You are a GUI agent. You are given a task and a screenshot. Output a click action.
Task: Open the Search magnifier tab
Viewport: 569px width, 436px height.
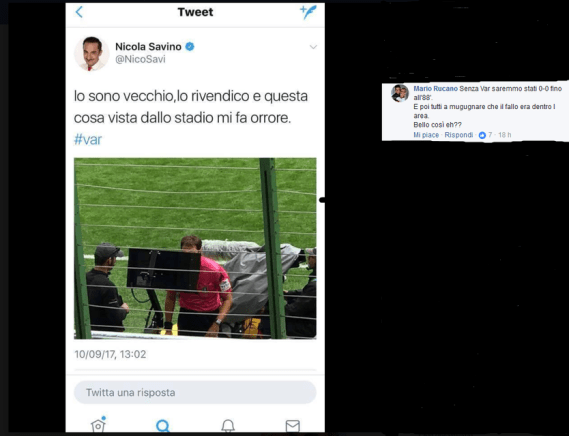[163, 425]
